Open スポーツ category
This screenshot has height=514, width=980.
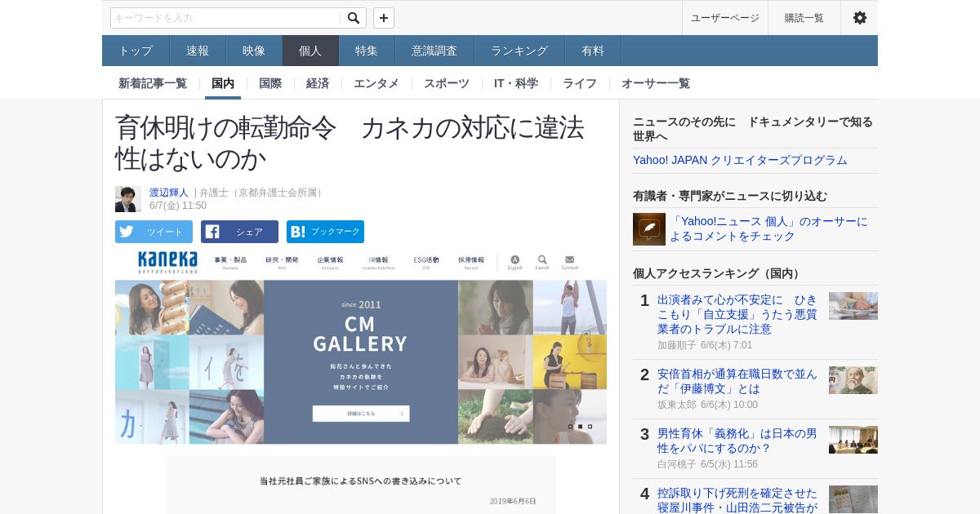(x=447, y=83)
